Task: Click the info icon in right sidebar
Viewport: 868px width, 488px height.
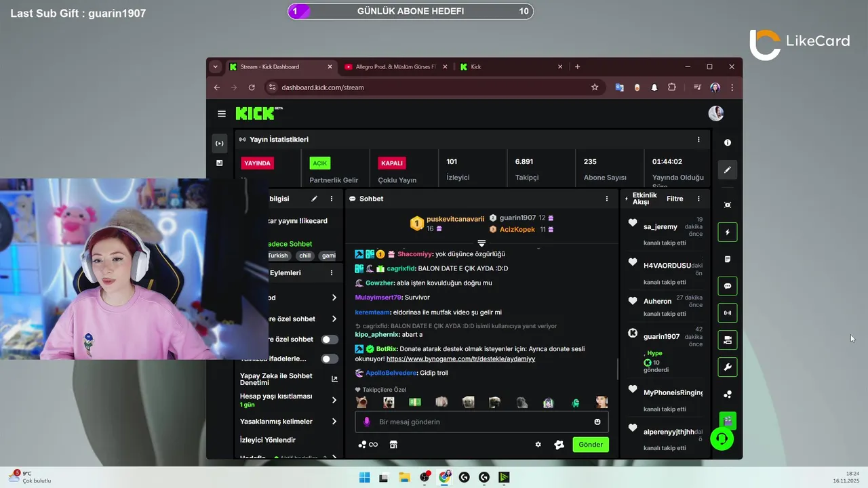Action: pos(728,143)
